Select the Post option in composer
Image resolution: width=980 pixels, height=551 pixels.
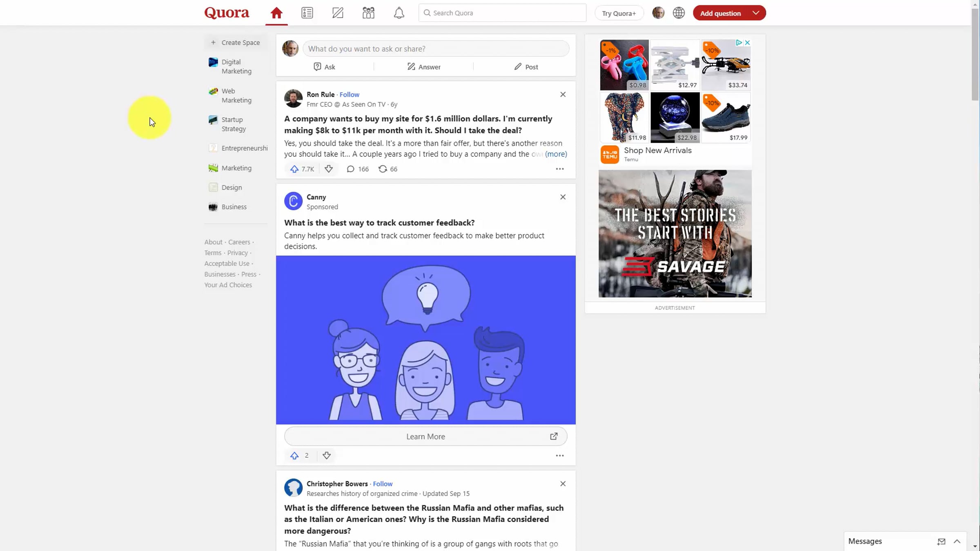[x=526, y=67]
